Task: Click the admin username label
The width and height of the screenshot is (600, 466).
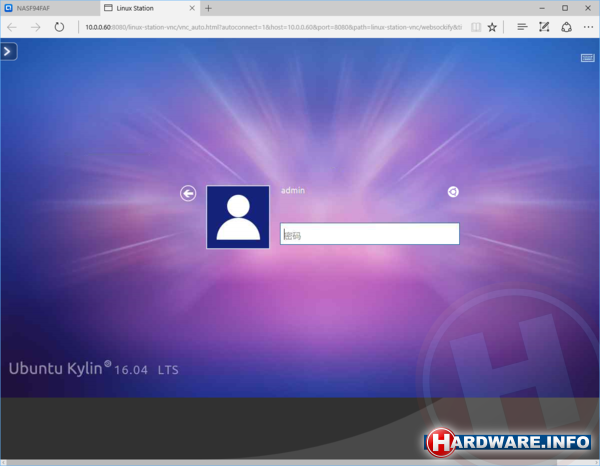Action: tap(293, 191)
